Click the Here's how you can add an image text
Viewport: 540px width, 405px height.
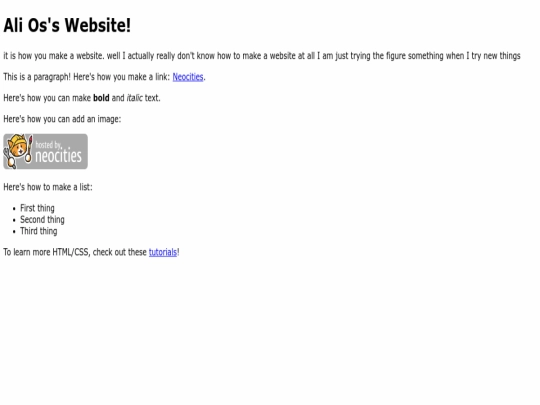pyautogui.click(x=62, y=119)
